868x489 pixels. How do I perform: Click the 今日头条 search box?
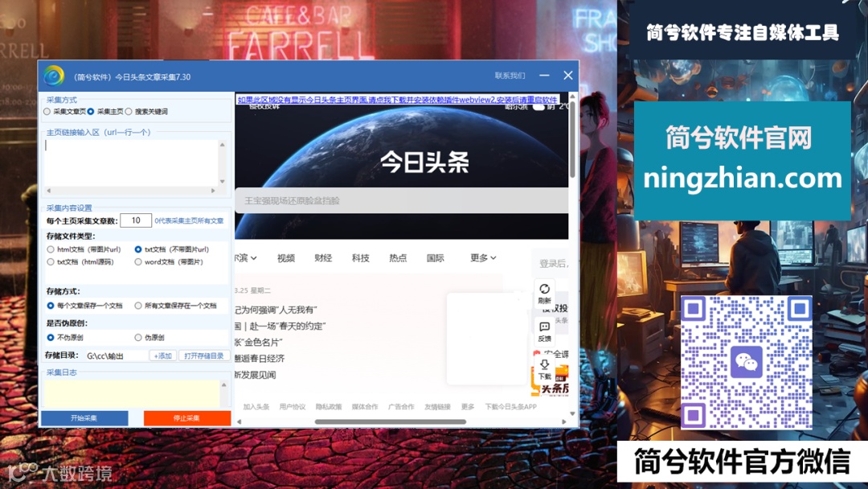coord(401,200)
